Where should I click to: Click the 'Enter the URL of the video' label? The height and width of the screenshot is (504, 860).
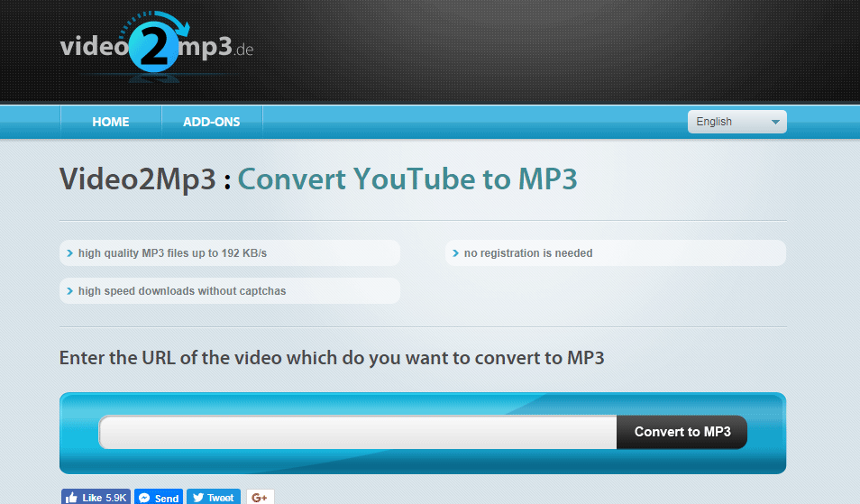331,357
